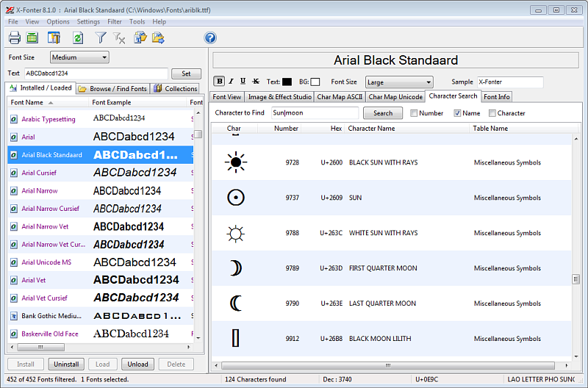Click the circled dot SUN glyph

pyautogui.click(x=236, y=198)
